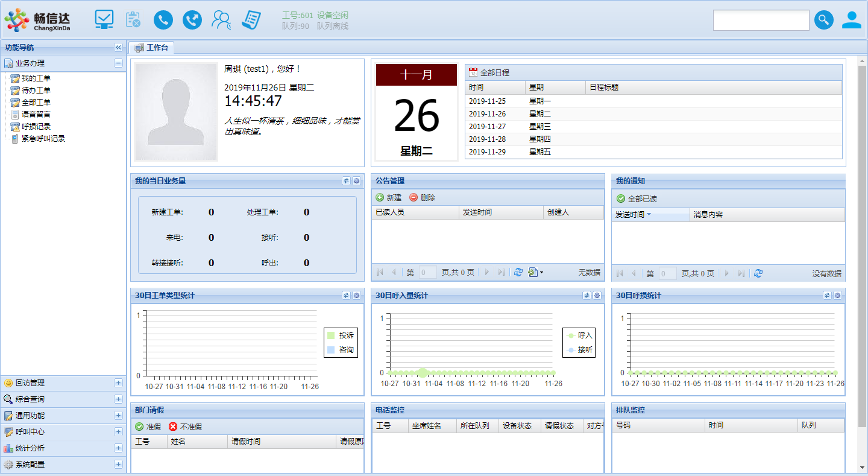Open the agents group icon in the toolbar
This screenshot has height=476, width=868.
pos(221,20)
